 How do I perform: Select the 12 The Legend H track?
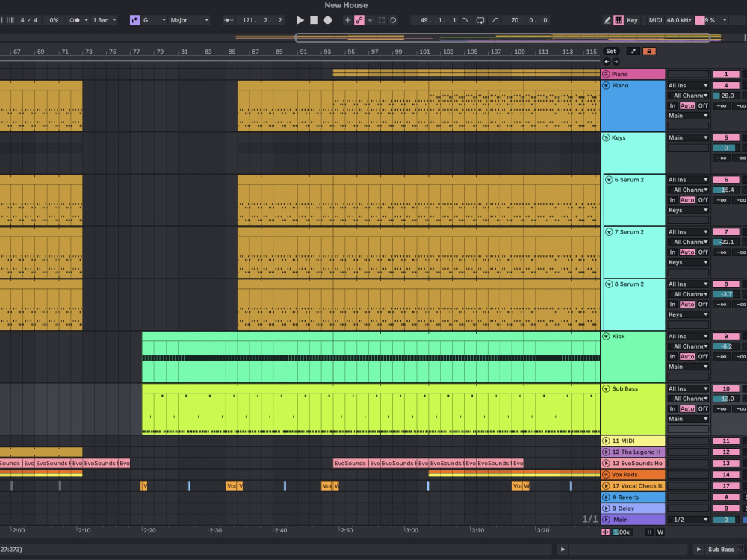633,452
